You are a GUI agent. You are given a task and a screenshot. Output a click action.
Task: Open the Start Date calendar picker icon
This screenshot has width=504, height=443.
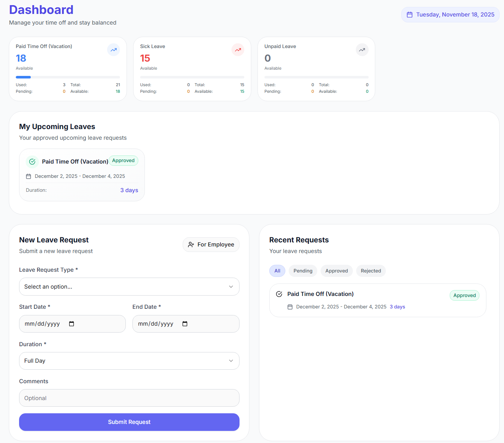click(x=72, y=324)
